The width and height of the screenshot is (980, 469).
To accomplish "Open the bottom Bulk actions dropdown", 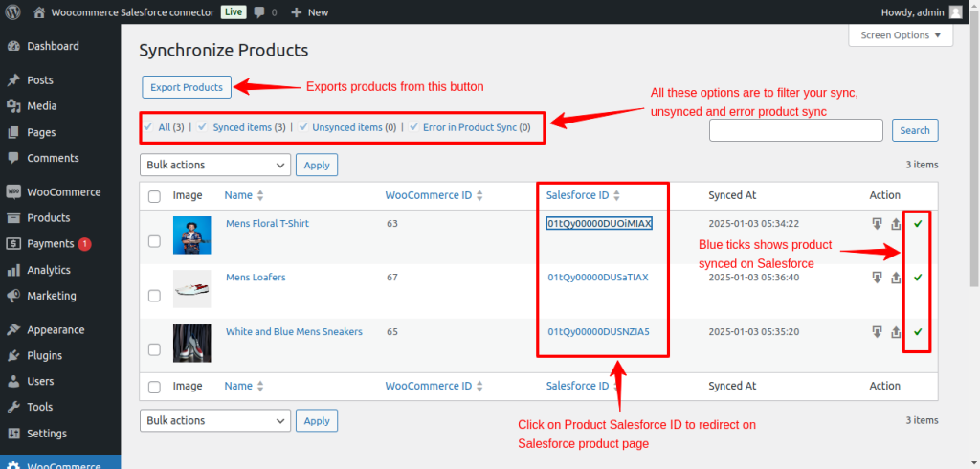I will (x=215, y=420).
